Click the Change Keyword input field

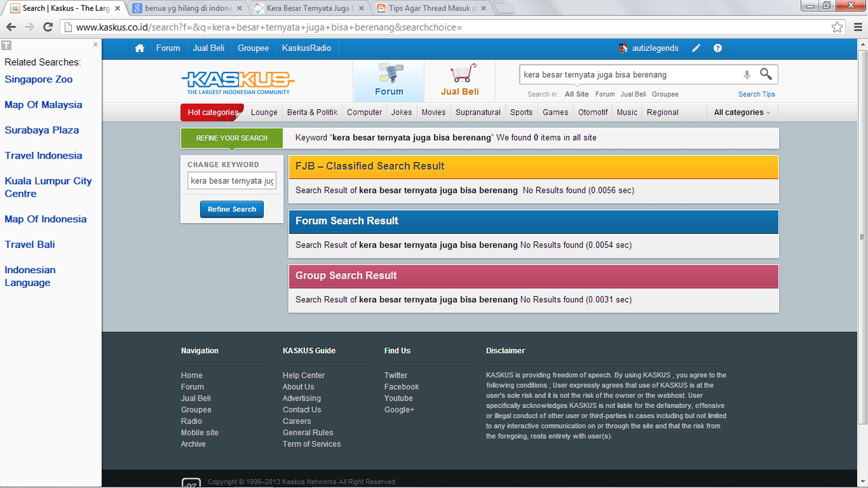(232, 181)
